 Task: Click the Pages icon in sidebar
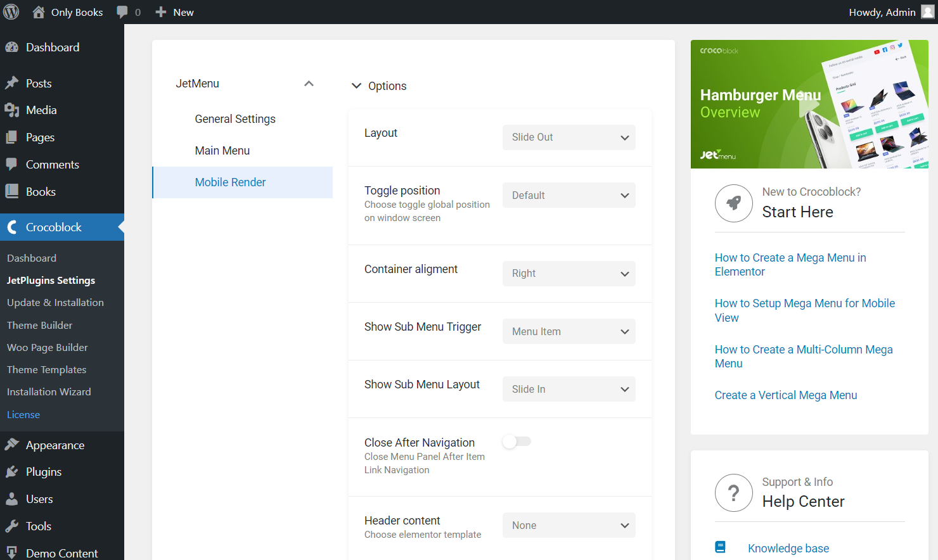[x=11, y=137]
